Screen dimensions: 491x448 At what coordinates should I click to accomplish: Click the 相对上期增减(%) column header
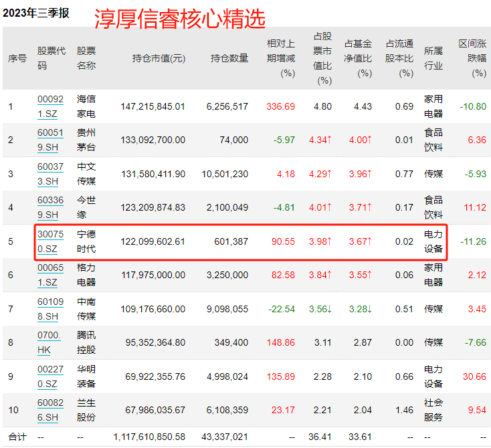tap(281, 58)
